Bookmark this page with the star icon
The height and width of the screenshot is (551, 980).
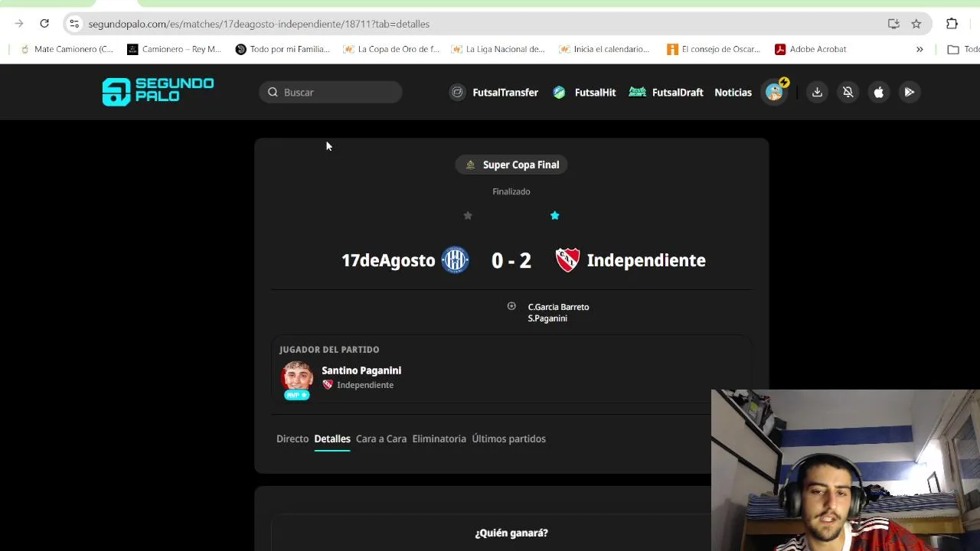tap(916, 24)
